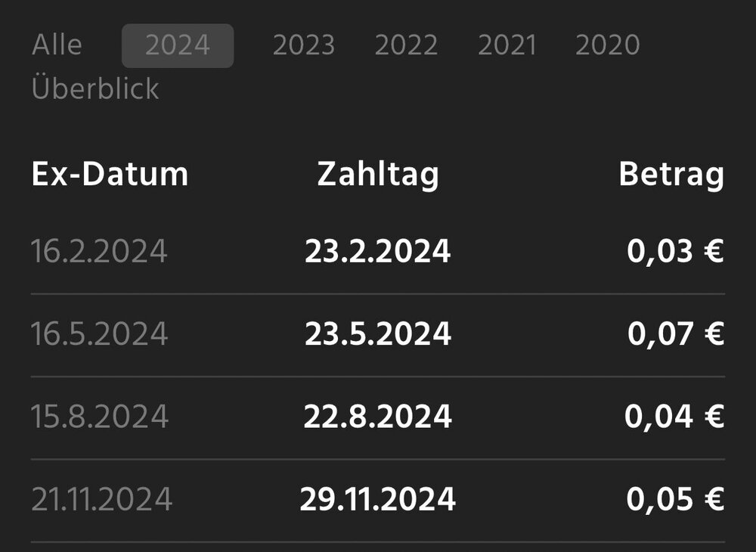Screen dimensions: 756x552
Task: Click the Betrag column header
Action: point(671,175)
